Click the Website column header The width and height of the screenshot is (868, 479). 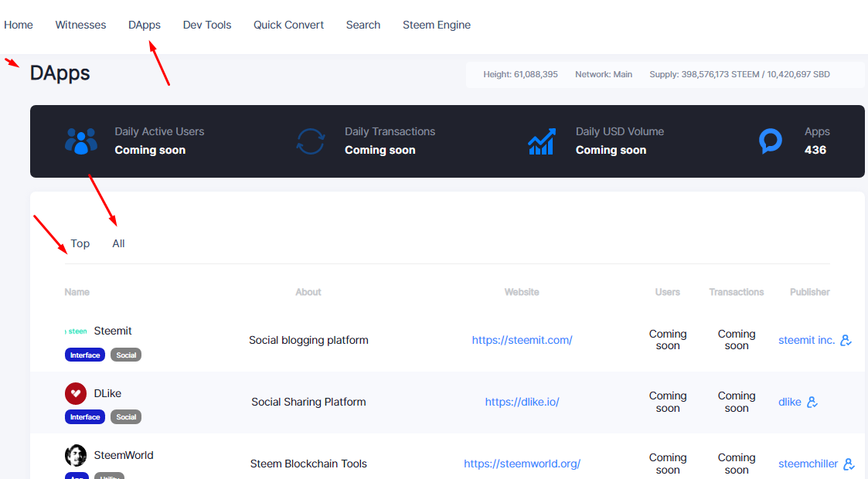(522, 292)
